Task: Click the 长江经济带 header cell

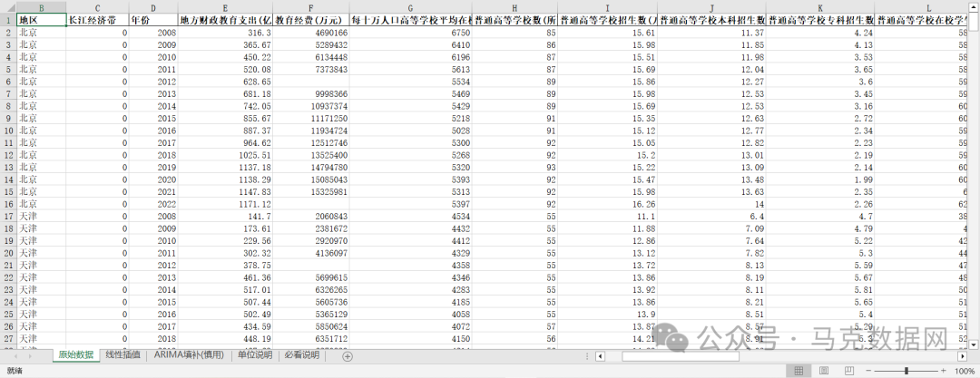Action: [97, 20]
